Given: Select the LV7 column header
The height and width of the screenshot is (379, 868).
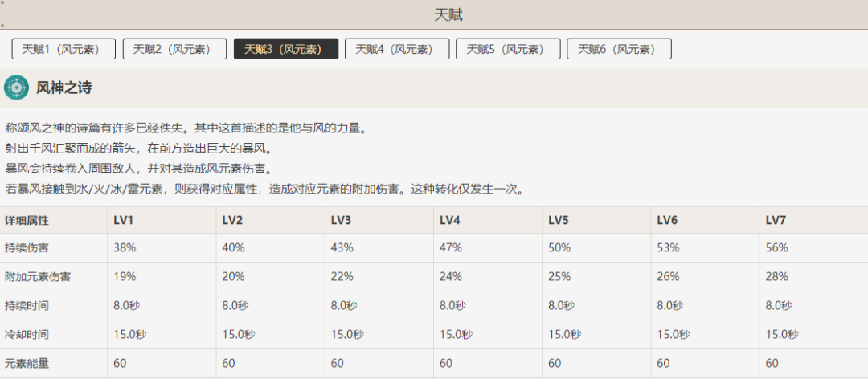Looking at the screenshot, I should [x=776, y=220].
